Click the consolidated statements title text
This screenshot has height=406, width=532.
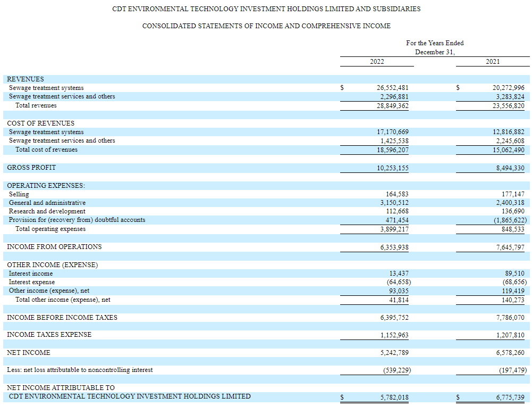pyautogui.click(x=266, y=26)
